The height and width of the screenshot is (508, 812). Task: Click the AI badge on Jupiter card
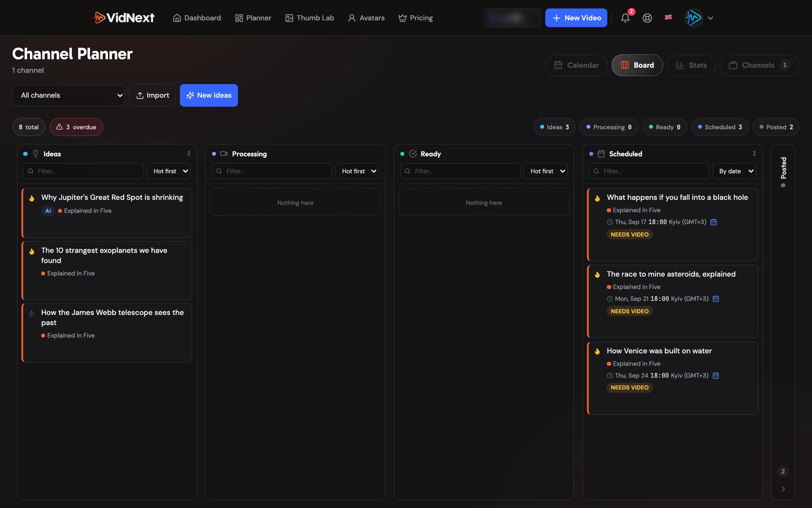tap(48, 211)
